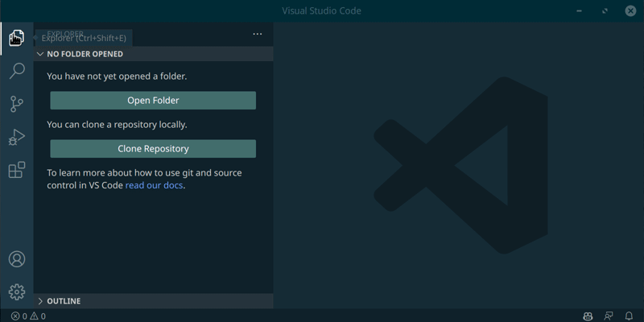This screenshot has height=322, width=644.
Task: Open Explorer views and more actions ellipsis
Action: 258,34
